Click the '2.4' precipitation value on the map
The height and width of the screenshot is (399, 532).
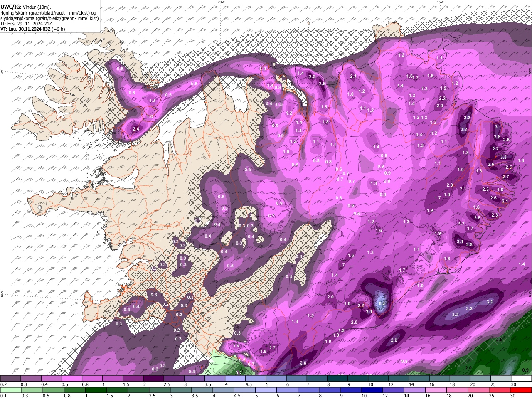point(136,129)
